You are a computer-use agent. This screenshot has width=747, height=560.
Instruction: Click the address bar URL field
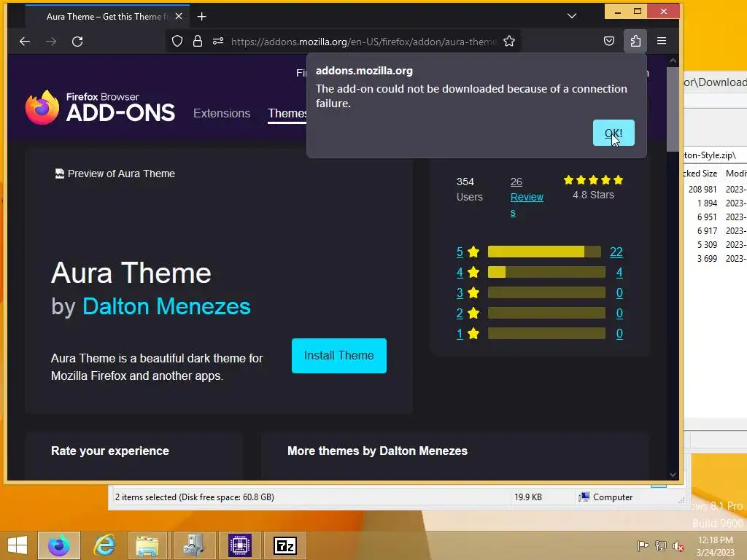coord(363,42)
